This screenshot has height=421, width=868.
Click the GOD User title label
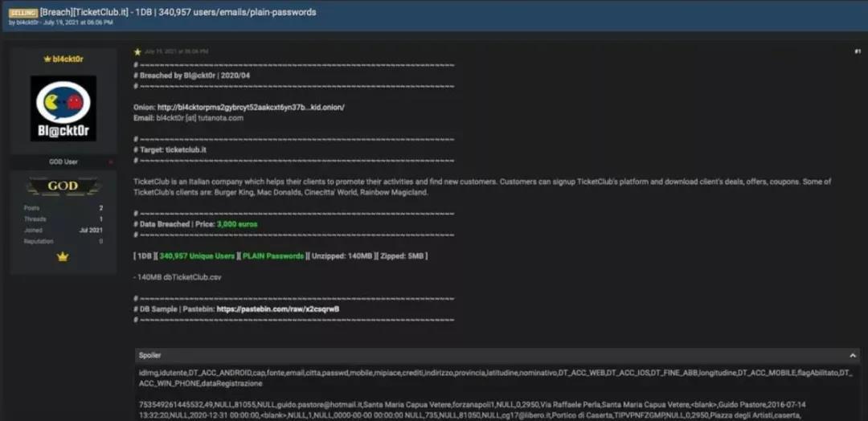click(x=63, y=161)
